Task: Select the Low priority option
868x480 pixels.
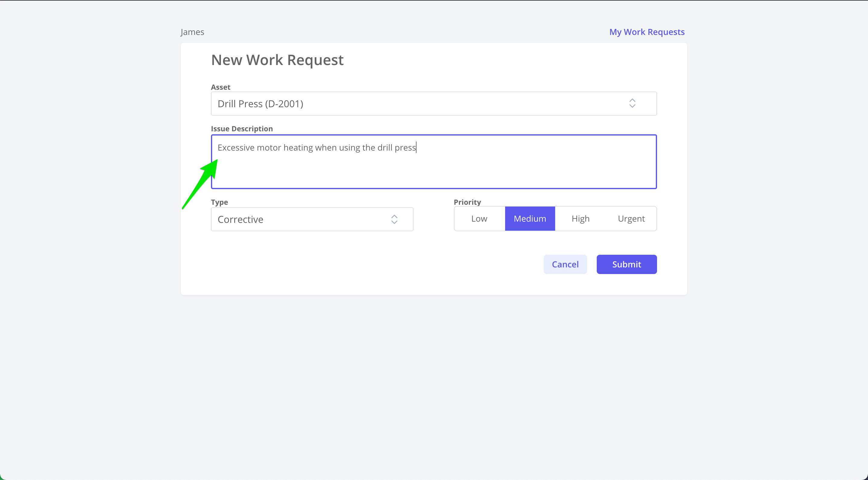Action: coord(479,218)
